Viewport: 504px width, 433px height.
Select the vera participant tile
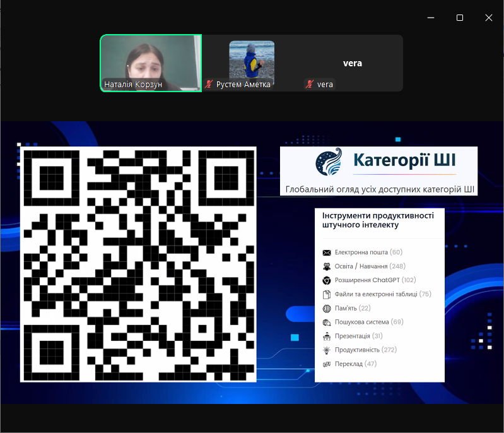pos(352,63)
